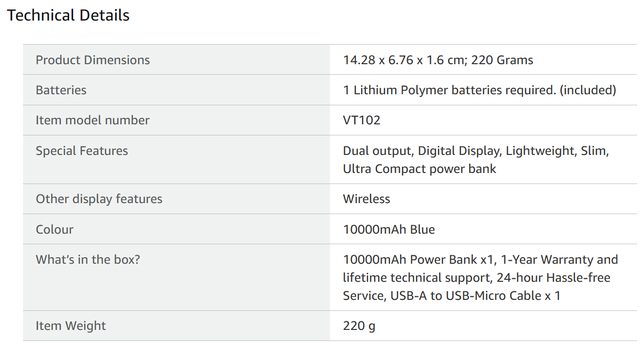Click the Special Features label
Image resolution: width=644 pixels, height=353 pixels.
[x=82, y=151]
